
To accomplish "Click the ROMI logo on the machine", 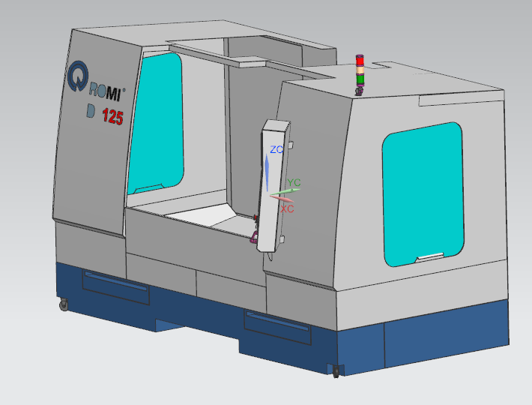I will 97,82.
